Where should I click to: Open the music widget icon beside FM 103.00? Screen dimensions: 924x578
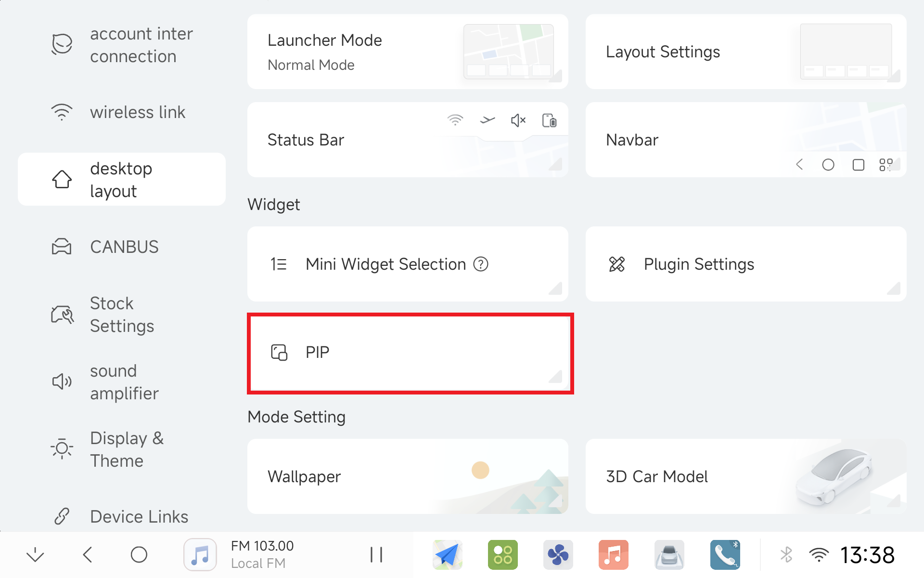pos(200,555)
